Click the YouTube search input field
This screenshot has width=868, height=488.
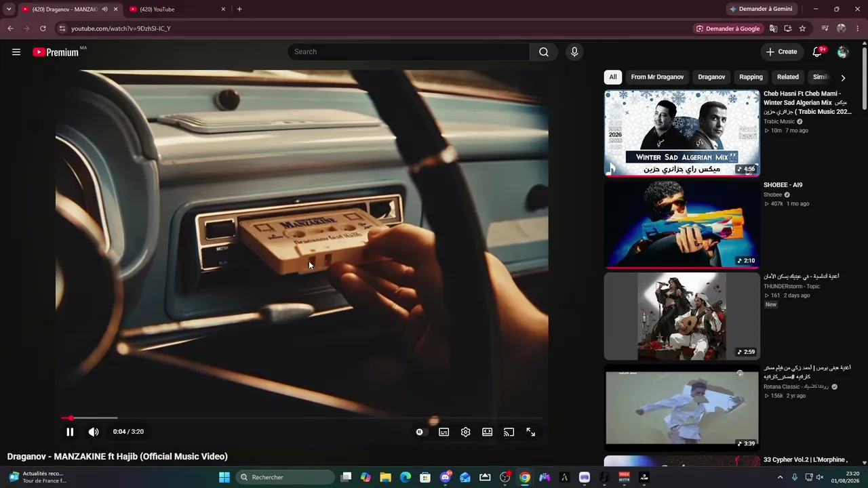point(409,52)
